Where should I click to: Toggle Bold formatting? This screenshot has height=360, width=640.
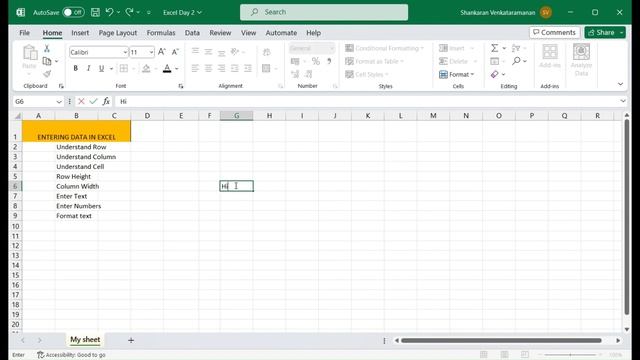pyautogui.click(x=76, y=69)
